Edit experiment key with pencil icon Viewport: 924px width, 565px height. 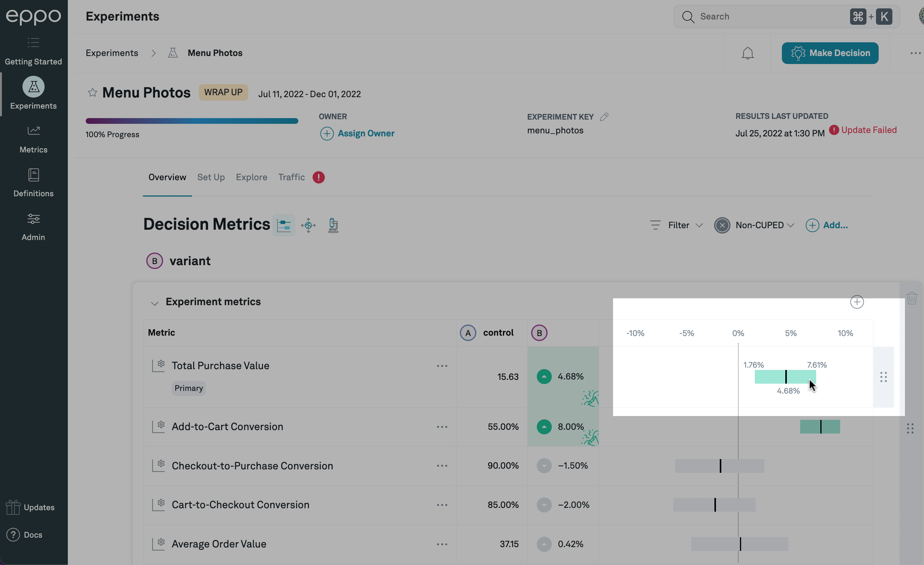click(604, 117)
